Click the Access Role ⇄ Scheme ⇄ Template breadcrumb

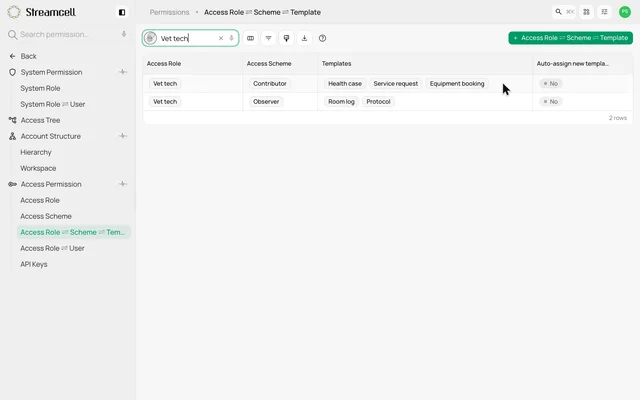click(x=262, y=12)
